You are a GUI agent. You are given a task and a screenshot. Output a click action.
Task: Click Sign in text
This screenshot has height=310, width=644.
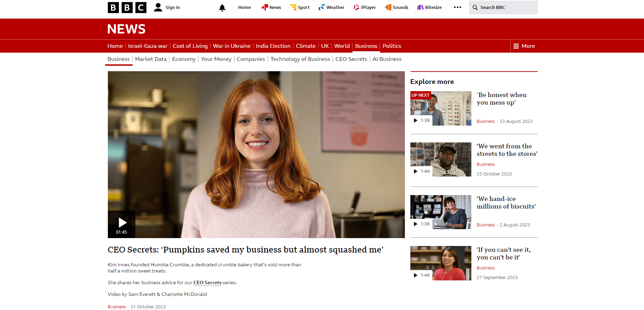[173, 7]
